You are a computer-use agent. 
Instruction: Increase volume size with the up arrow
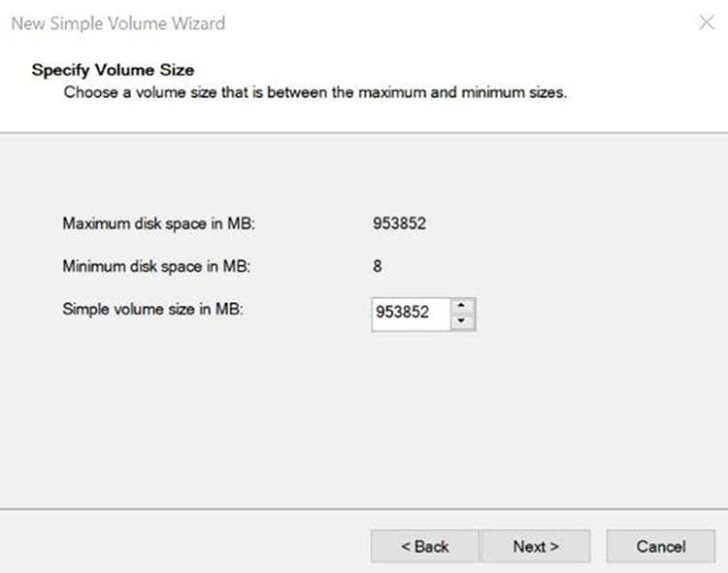click(464, 306)
